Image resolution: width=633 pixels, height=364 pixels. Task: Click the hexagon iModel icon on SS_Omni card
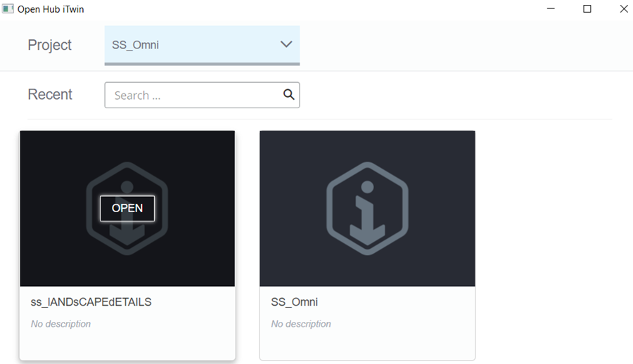(x=367, y=208)
